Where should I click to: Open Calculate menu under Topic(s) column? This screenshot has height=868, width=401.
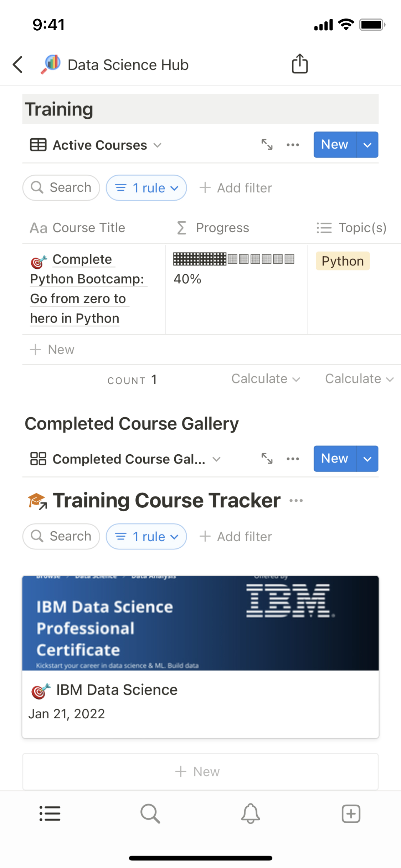coord(359,379)
